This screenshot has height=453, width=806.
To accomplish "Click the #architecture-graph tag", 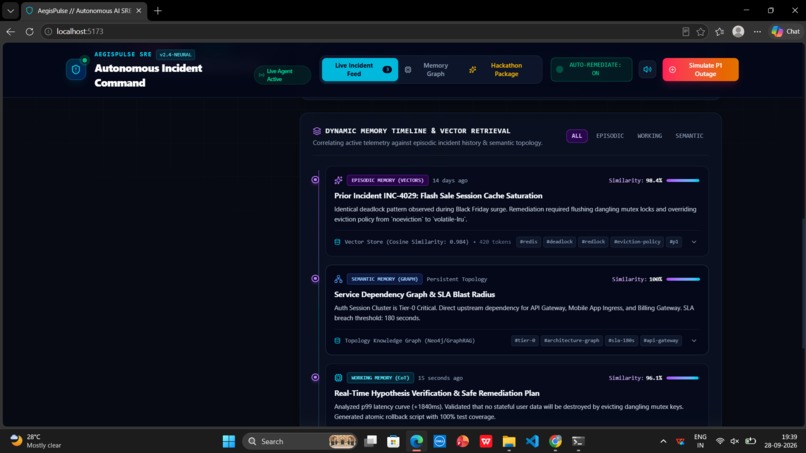I will pyautogui.click(x=572, y=340).
